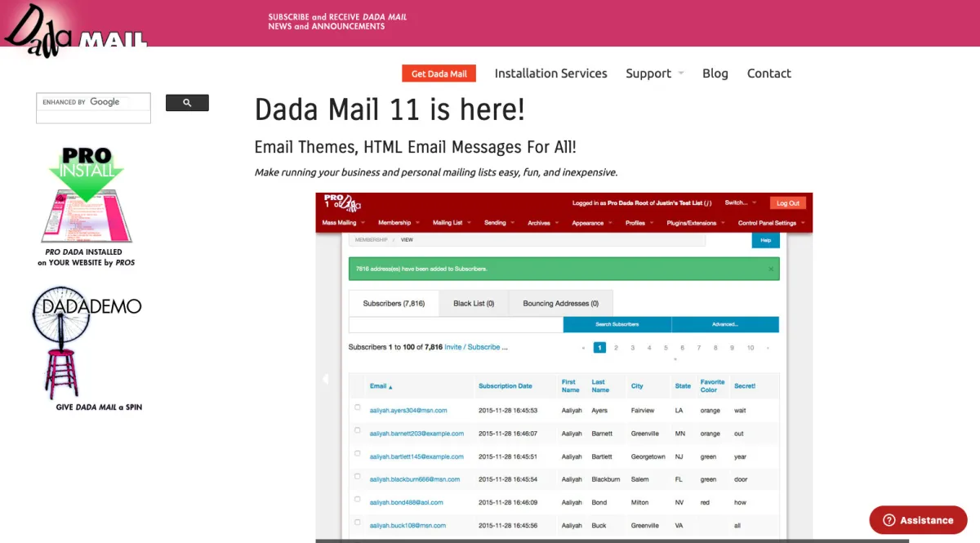980x543 pixels.
Task: Select current page 1 in pagination
Action: point(599,348)
